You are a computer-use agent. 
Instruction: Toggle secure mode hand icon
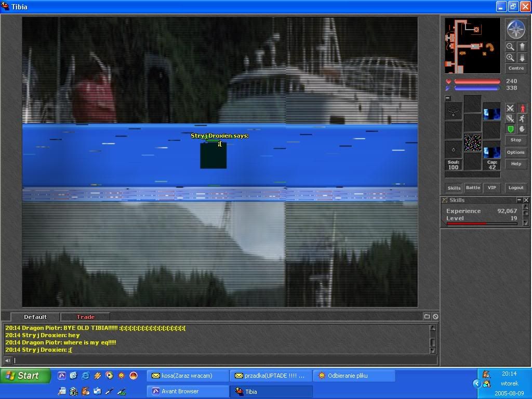[522, 129]
